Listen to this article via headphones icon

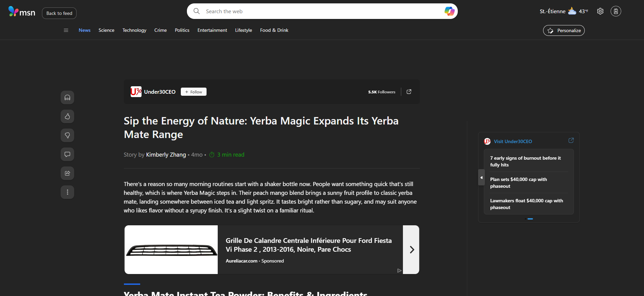[67, 97]
